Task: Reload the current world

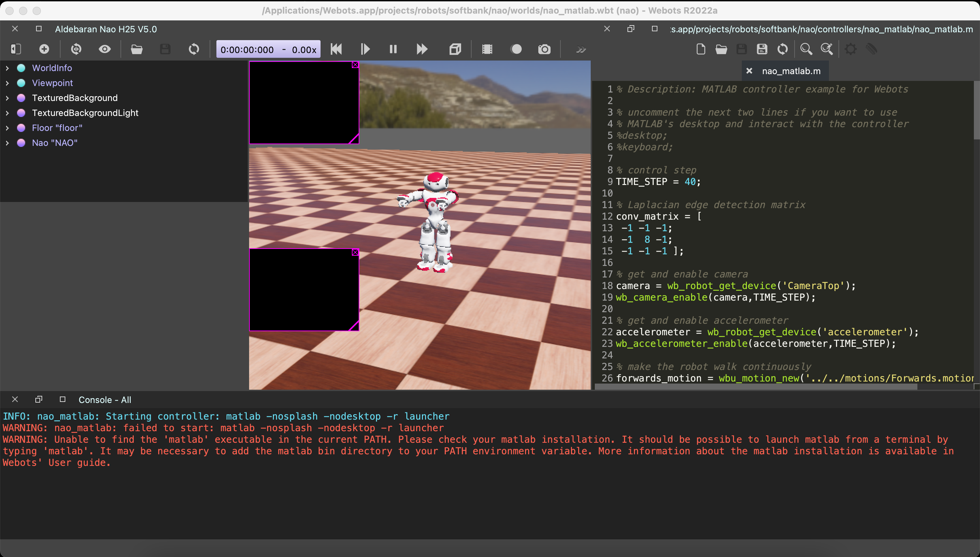Action: (x=193, y=49)
